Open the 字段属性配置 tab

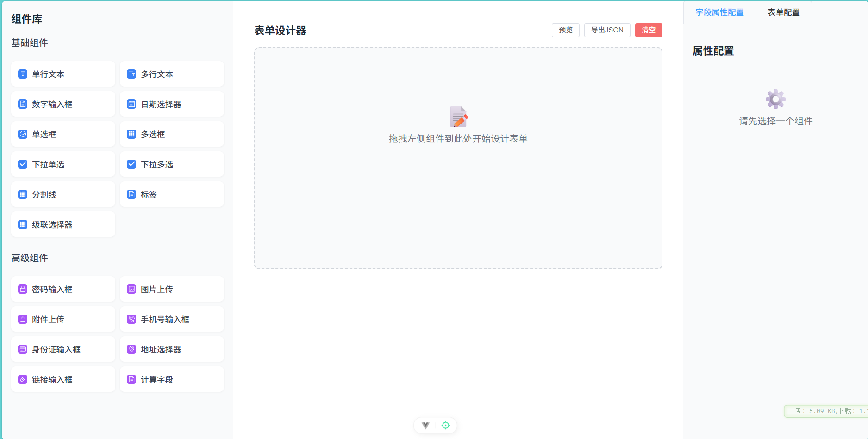pyautogui.click(x=719, y=12)
